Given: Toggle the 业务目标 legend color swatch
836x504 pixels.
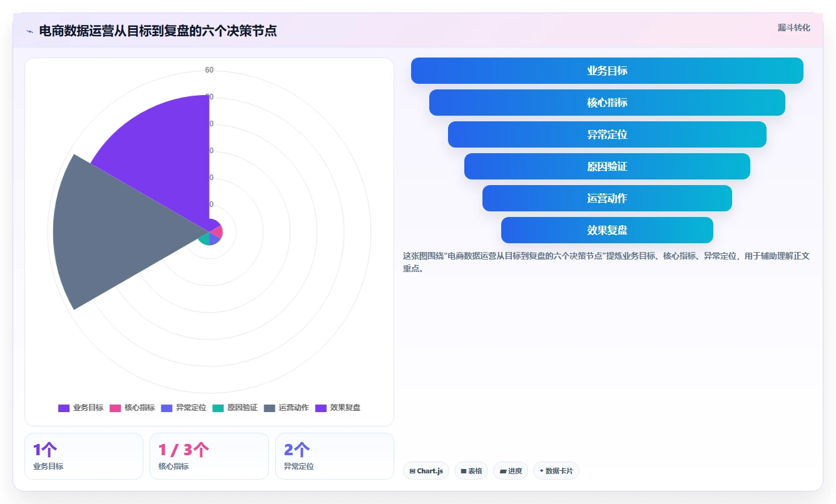Looking at the screenshot, I should click(64, 408).
